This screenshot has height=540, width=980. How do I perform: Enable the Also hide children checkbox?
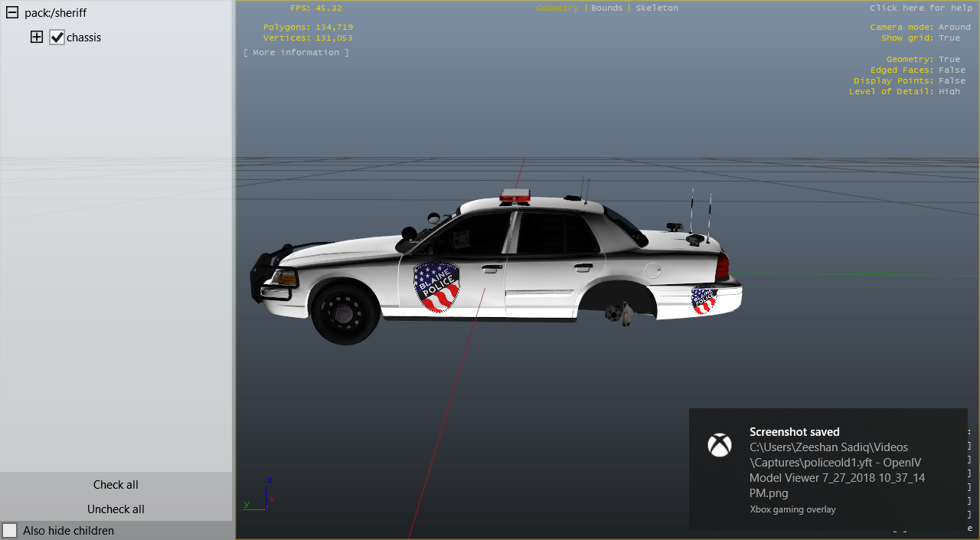[x=10, y=531]
